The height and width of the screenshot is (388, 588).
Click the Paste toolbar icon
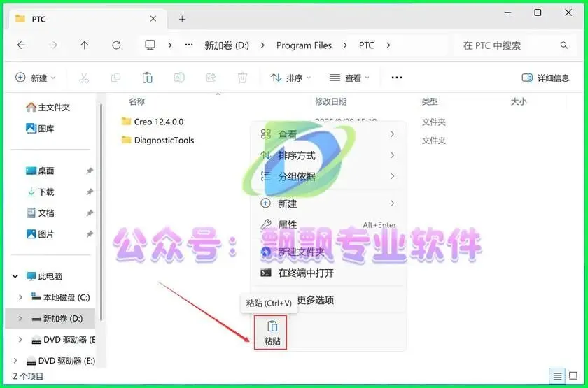pyautogui.click(x=148, y=78)
